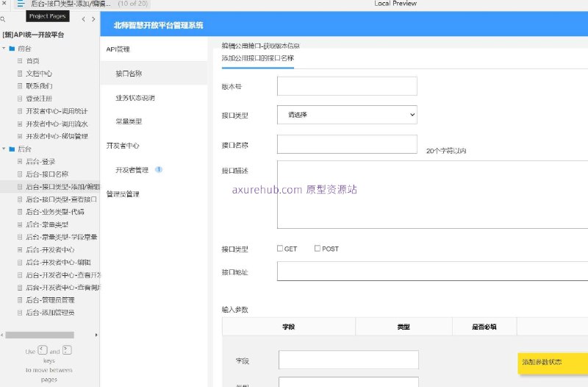Open the 开发者中心-调用流水 page

coord(57,124)
